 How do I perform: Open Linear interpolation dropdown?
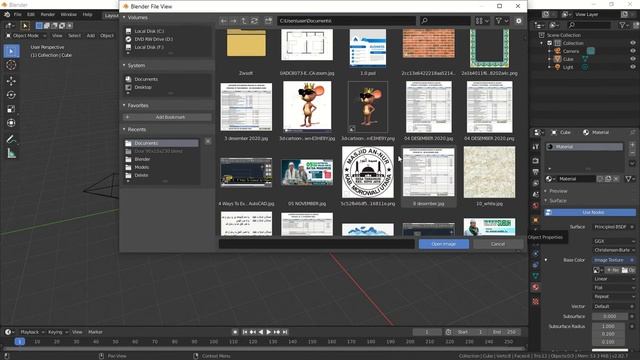(614, 279)
